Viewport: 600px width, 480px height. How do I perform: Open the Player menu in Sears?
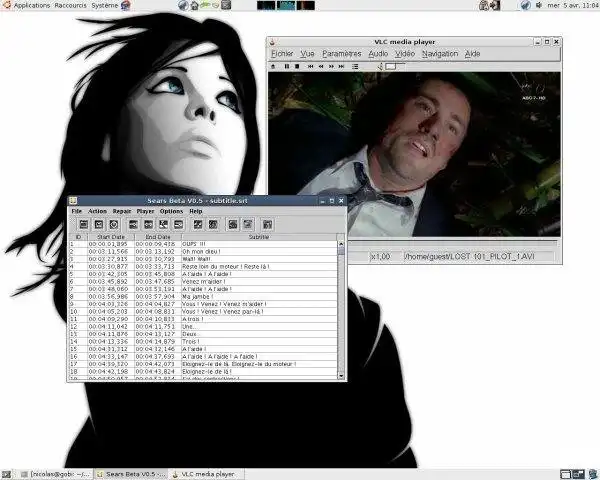click(145, 211)
